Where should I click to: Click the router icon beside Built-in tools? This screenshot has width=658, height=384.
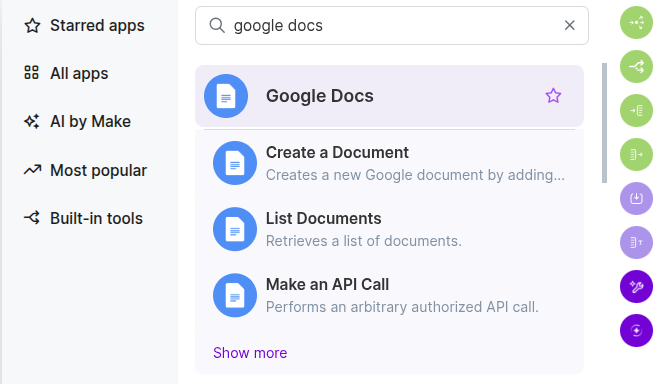coord(32,218)
